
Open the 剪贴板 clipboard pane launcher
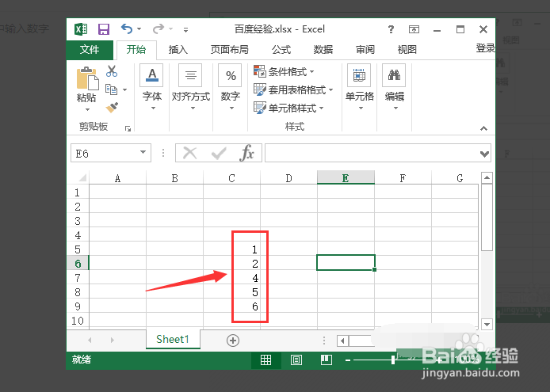point(128,129)
